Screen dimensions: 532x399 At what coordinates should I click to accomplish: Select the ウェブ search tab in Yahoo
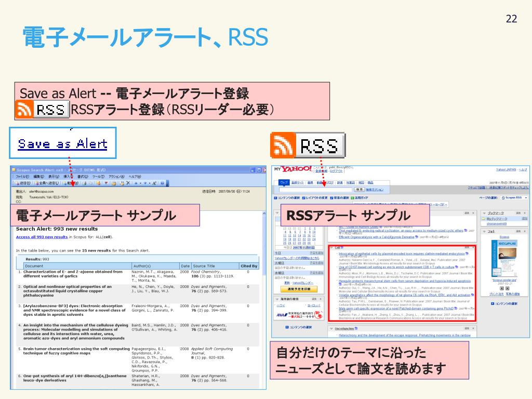(284, 182)
